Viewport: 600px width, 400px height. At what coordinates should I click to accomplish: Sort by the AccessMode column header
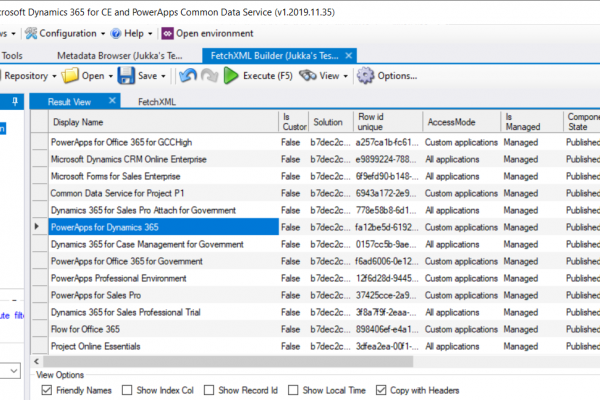(x=461, y=122)
